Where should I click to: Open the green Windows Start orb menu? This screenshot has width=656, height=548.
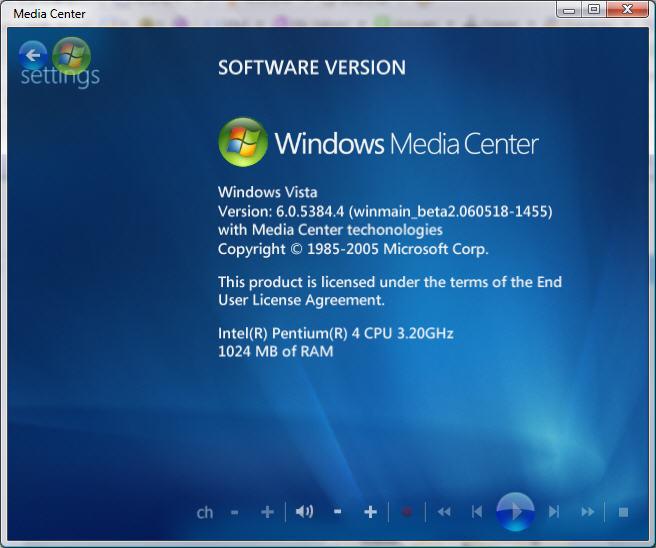click(72, 56)
